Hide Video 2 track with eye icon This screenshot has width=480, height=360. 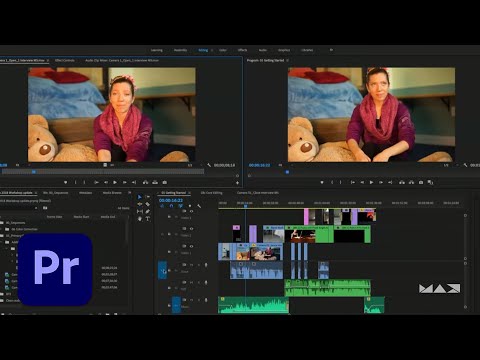point(192,229)
